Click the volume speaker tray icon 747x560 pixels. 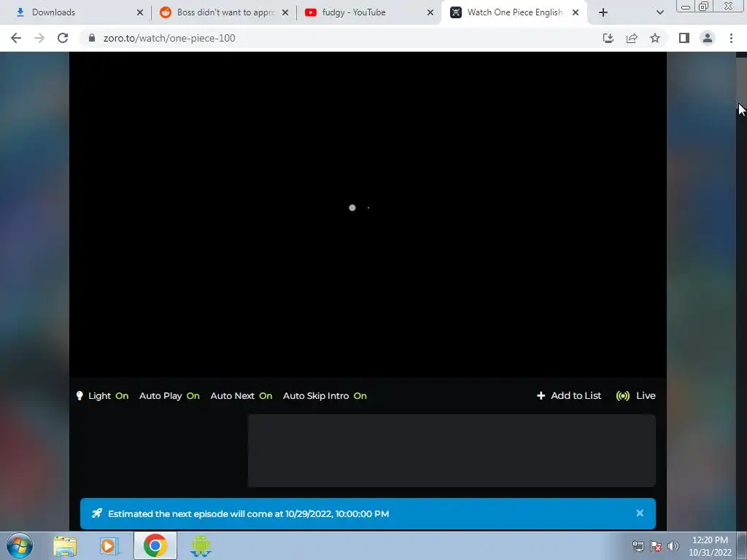[x=673, y=546]
